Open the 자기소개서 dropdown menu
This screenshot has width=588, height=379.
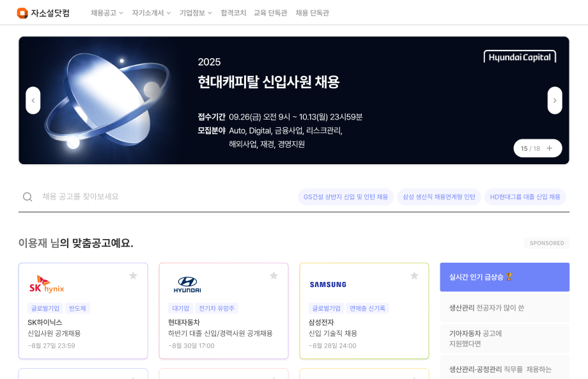pos(151,13)
